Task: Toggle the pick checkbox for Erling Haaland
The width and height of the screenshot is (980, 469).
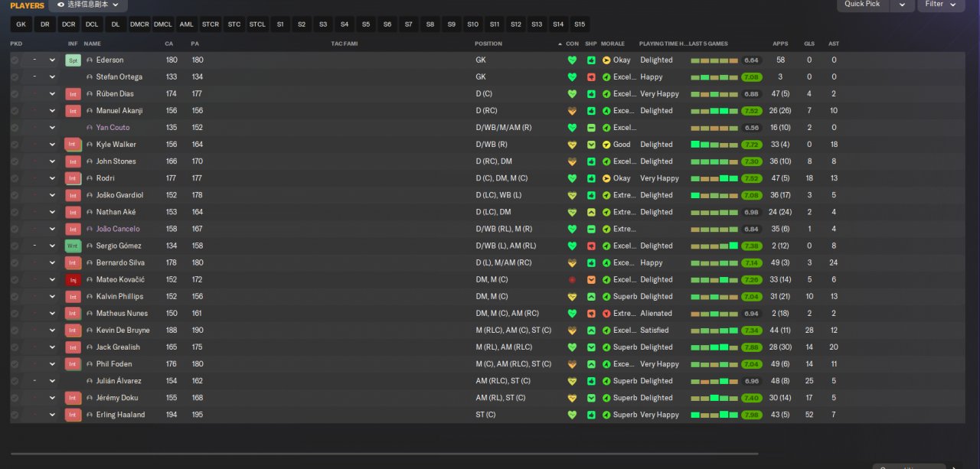Action: pyautogui.click(x=15, y=415)
